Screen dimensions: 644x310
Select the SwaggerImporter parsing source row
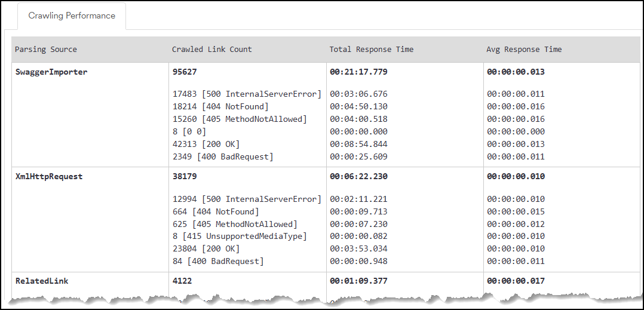click(51, 72)
